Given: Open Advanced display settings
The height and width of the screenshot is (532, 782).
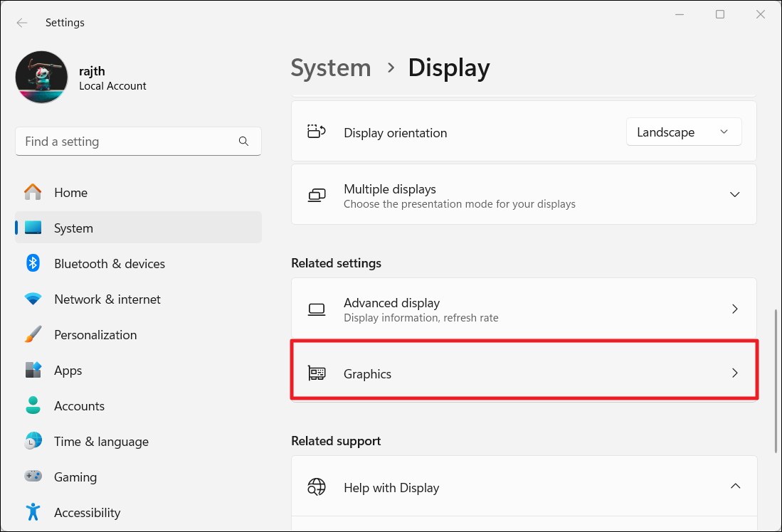Looking at the screenshot, I should [x=523, y=309].
